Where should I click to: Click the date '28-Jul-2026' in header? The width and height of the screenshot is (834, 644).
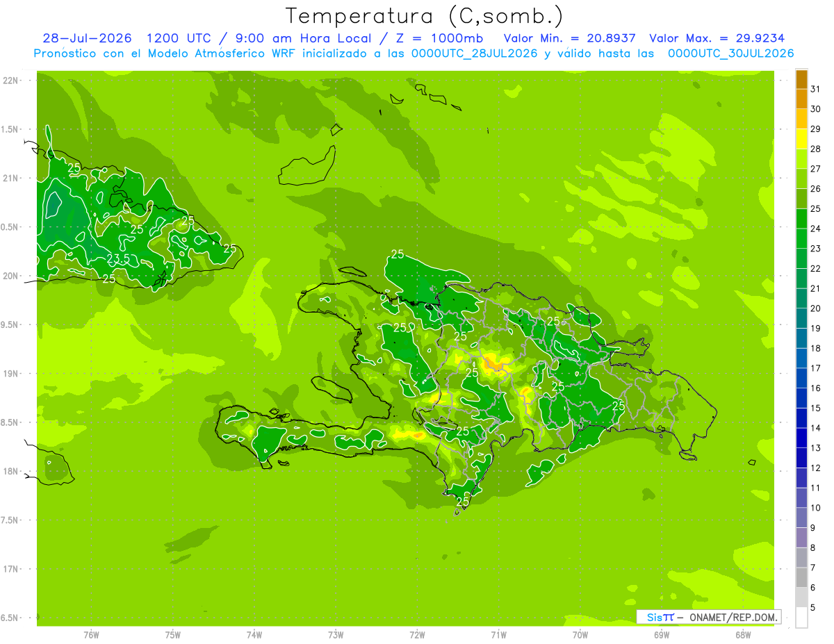click(x=87, y=38)
